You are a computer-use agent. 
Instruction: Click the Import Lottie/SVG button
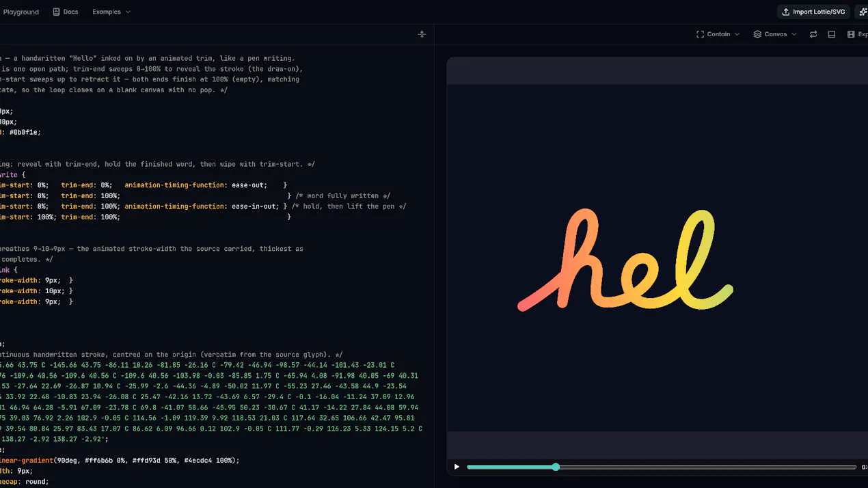814,12
